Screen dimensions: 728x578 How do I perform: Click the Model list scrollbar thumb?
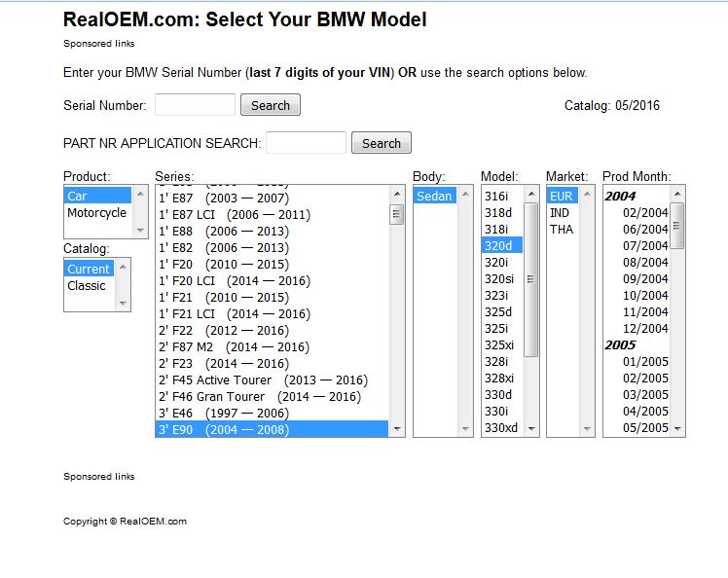pos(531,279)
